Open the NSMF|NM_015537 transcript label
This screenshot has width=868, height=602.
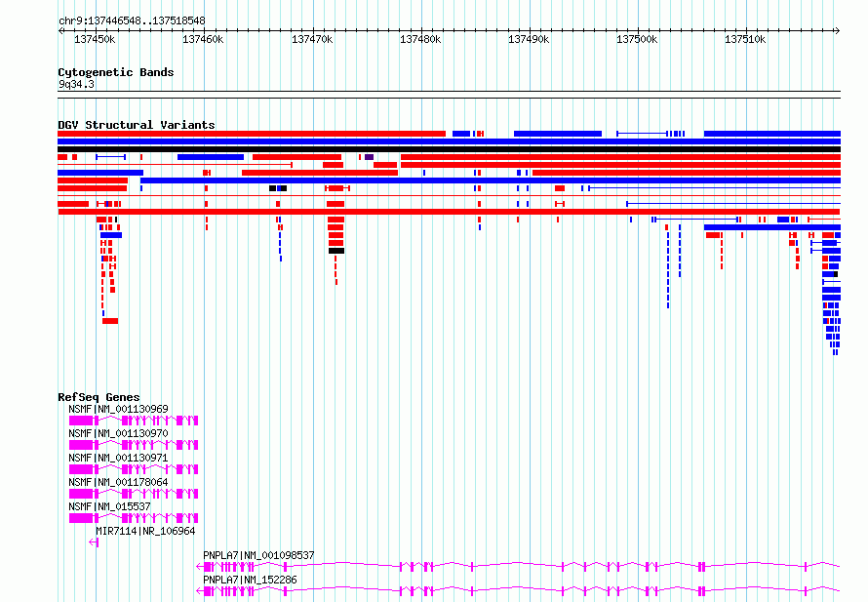click(109, 506)
